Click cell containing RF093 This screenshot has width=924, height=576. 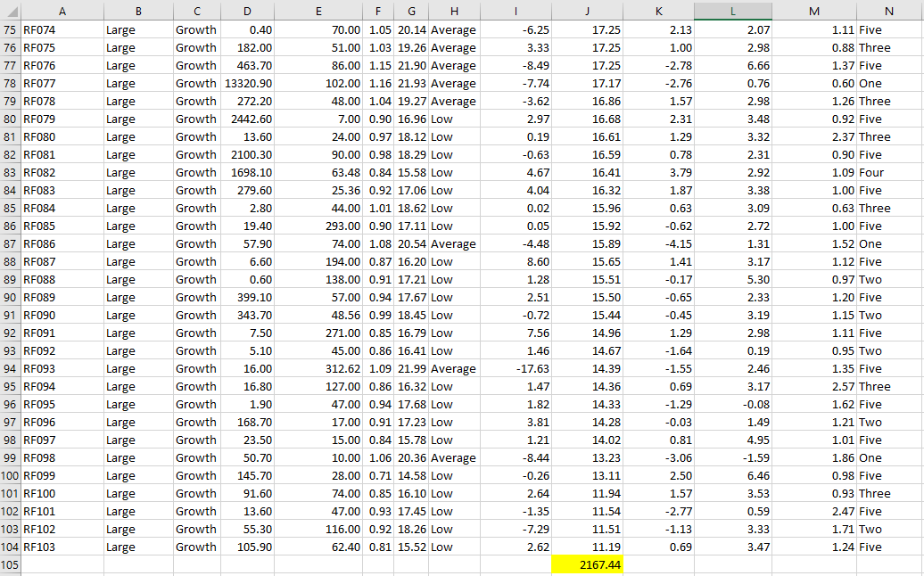[x=62, y=368]
